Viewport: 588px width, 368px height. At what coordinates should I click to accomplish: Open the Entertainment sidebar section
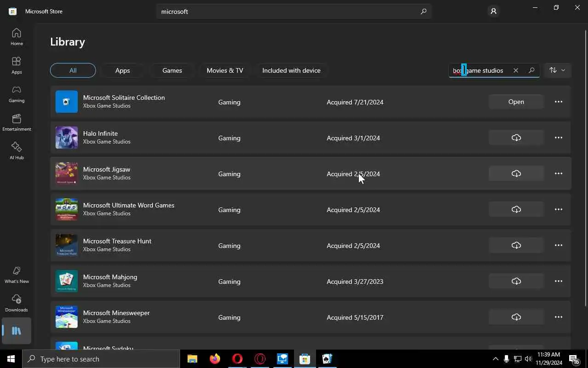click(x=17, y=122)
